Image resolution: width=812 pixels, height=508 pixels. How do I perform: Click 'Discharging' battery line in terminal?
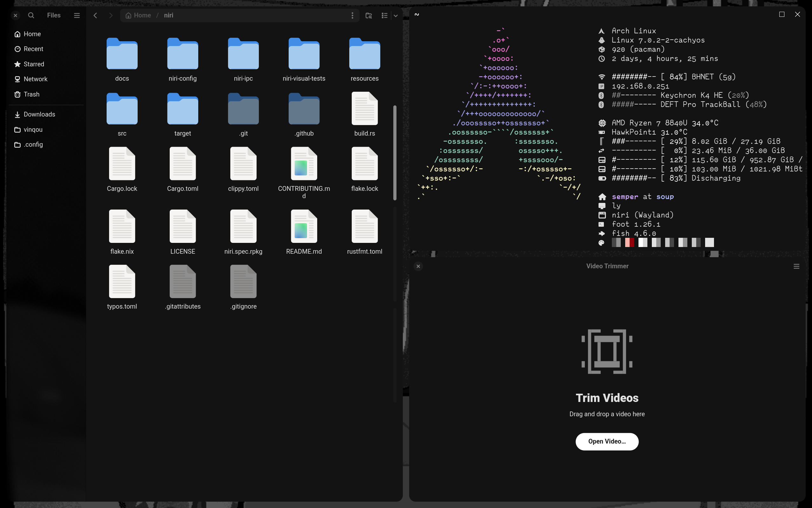[x=676, y=178]
